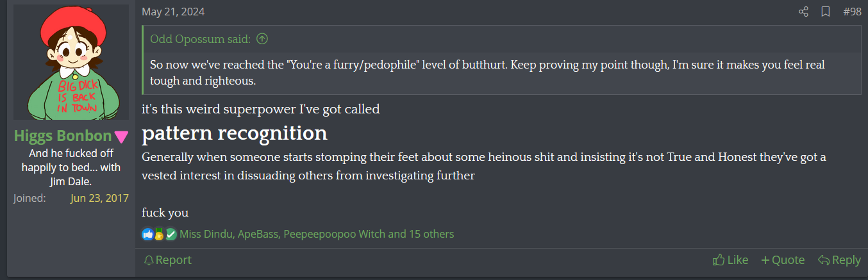Open Higgs Bonbon's avatar image
The image size is (868, 280).
[71, 62]
